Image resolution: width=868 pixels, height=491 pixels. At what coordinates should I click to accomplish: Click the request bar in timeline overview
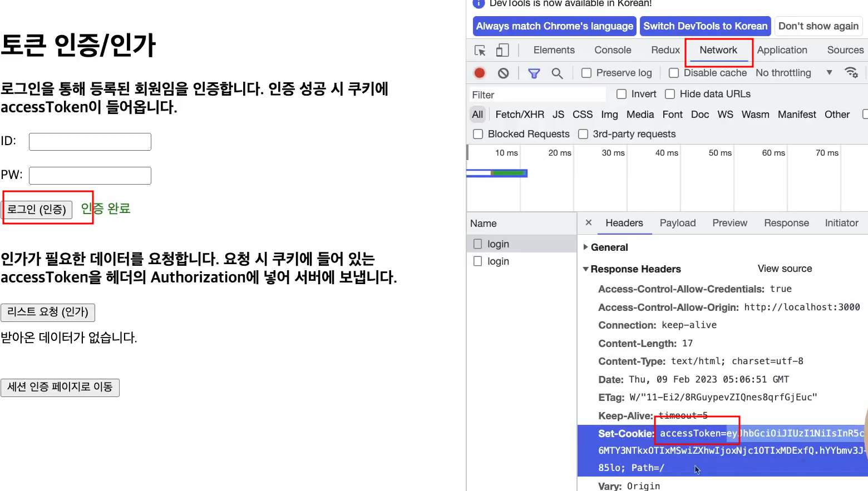pos(497,173)
